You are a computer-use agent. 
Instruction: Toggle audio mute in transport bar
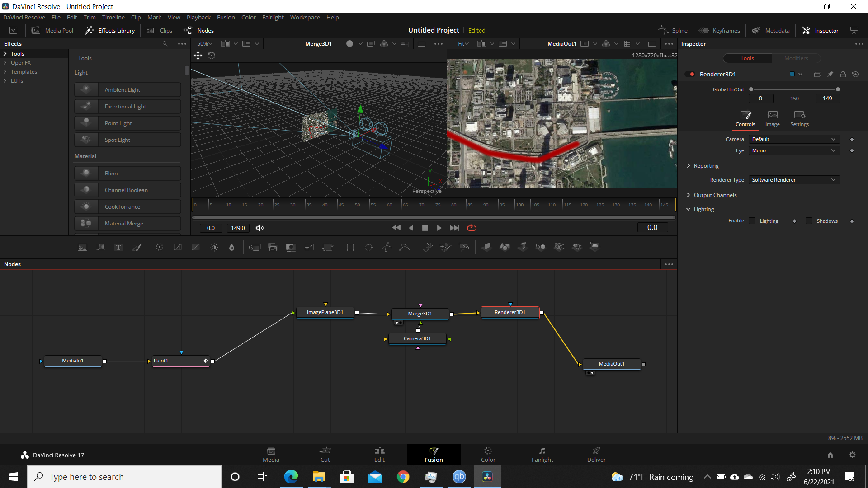pyautogui.click(x=259, y=228)
